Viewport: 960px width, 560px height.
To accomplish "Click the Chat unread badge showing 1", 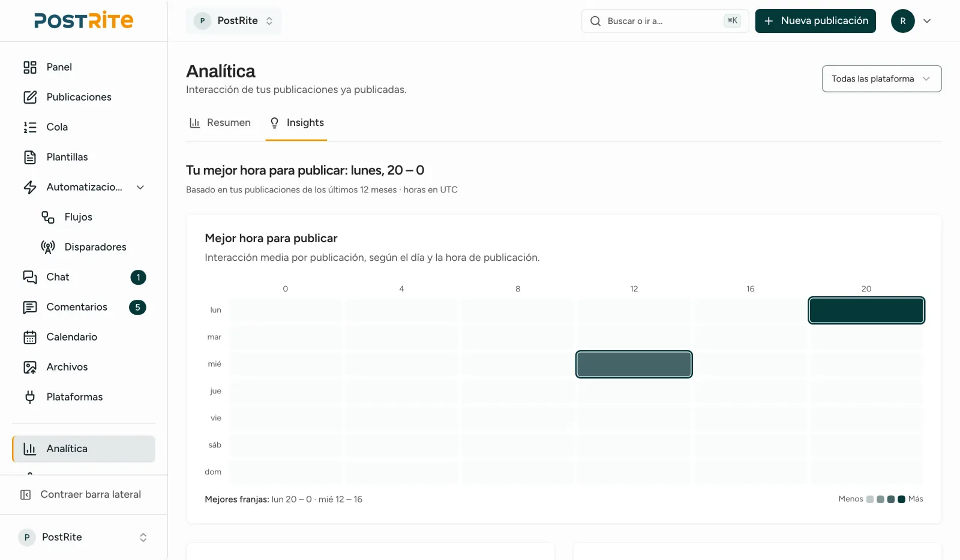I will coord(138,277).
